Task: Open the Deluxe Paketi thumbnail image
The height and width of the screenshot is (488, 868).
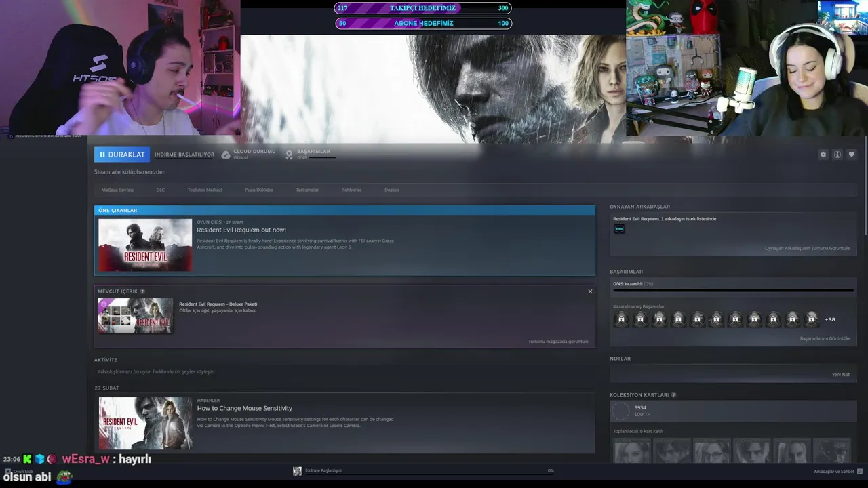Action: click(x=136, y=316)
